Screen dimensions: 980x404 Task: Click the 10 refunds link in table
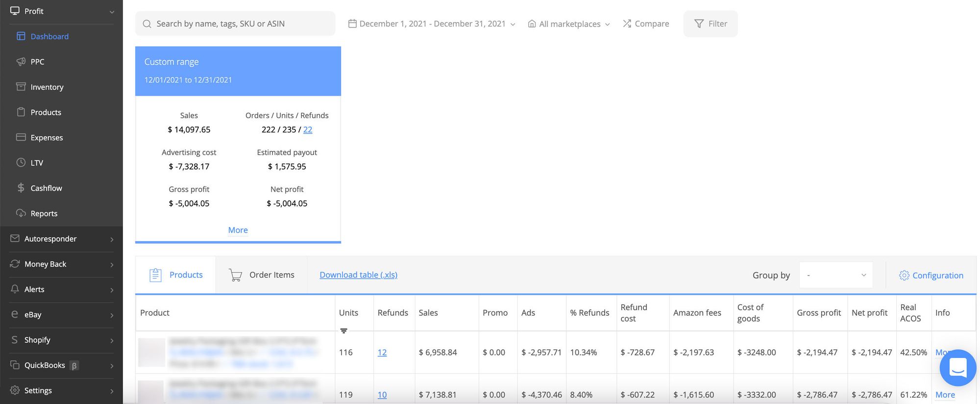point(382,395)
